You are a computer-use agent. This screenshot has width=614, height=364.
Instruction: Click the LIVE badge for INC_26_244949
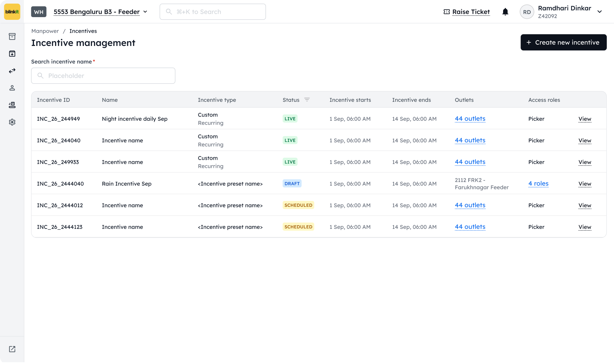click(x=290, y=119)
